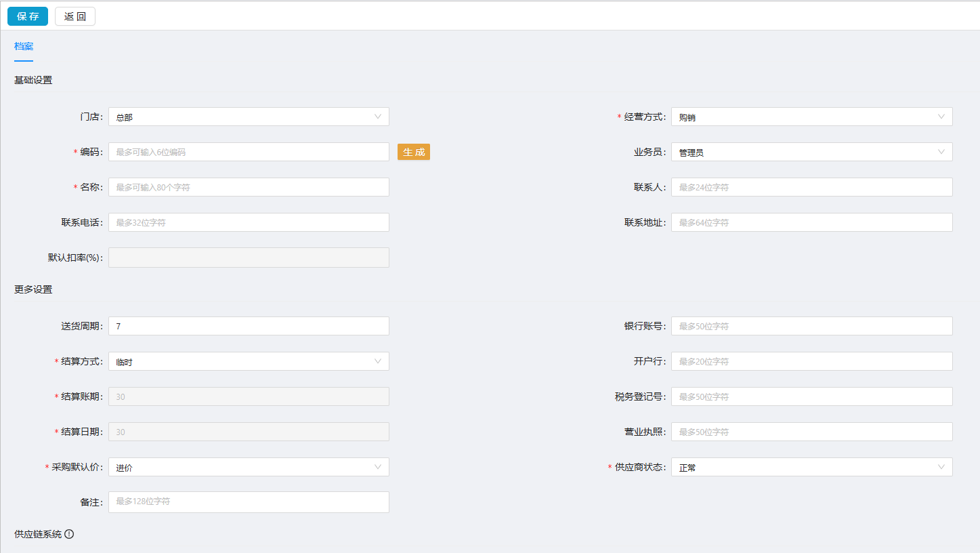Click the 返回 back button
The image size is (980, 553).
[75, 16]
